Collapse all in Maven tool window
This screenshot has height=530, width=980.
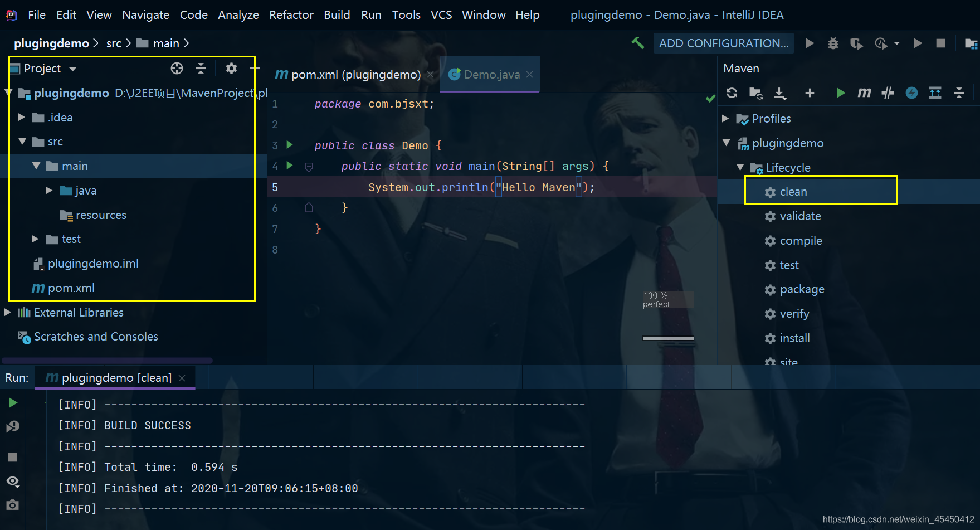click(x=959, y=93)
